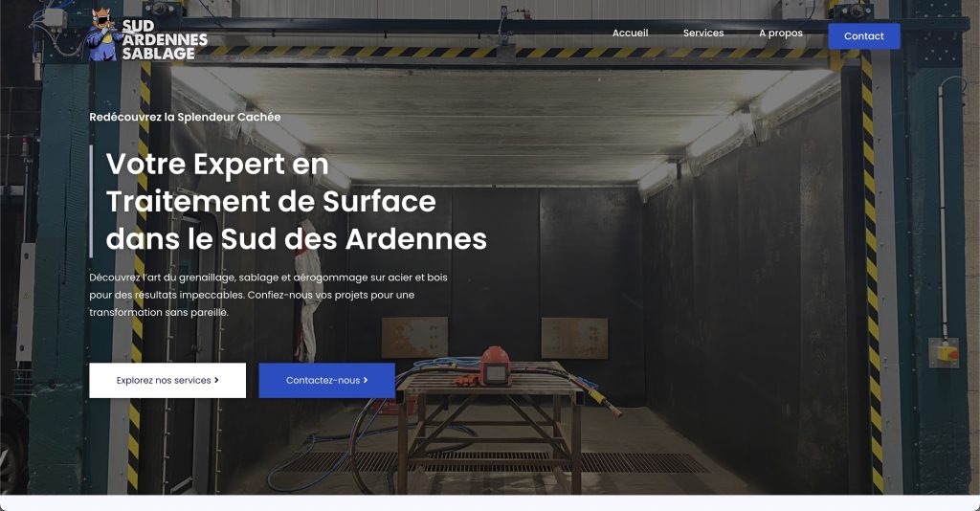Click the Sud Ardennes Sablage mascot logo
This screenshot has height=511, width=980.
pyautogui.click(x=102, y=35)
